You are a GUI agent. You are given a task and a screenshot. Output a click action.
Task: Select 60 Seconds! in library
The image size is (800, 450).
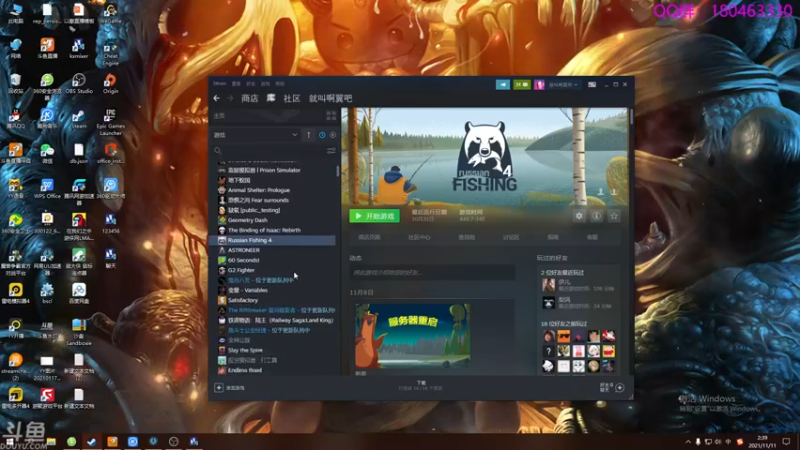click(273, 260)
